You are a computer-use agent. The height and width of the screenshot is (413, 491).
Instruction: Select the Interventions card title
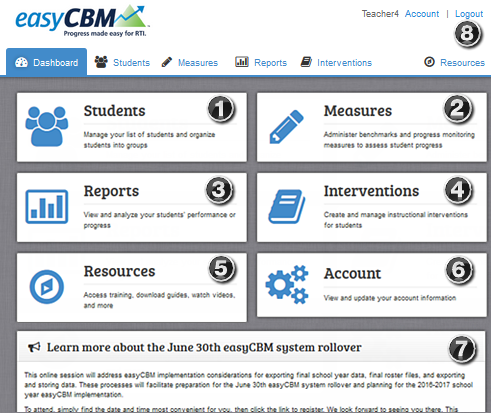click(371, 191)
